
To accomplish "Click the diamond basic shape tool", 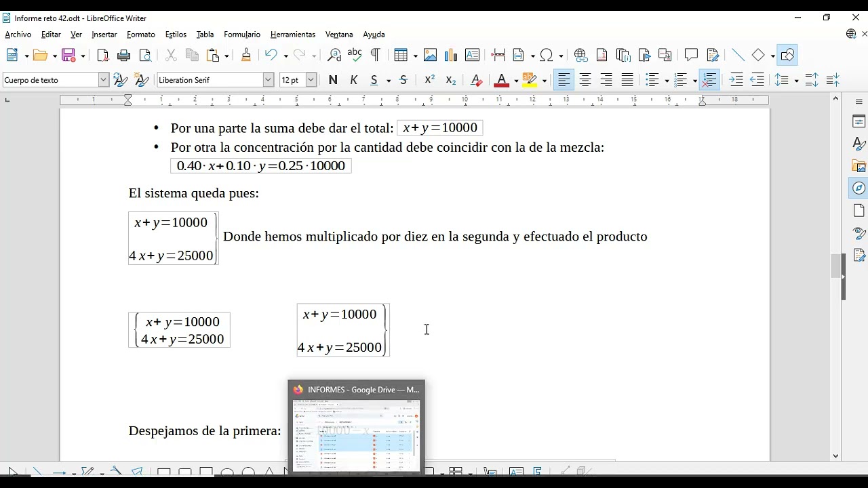I will click(759, 56).
